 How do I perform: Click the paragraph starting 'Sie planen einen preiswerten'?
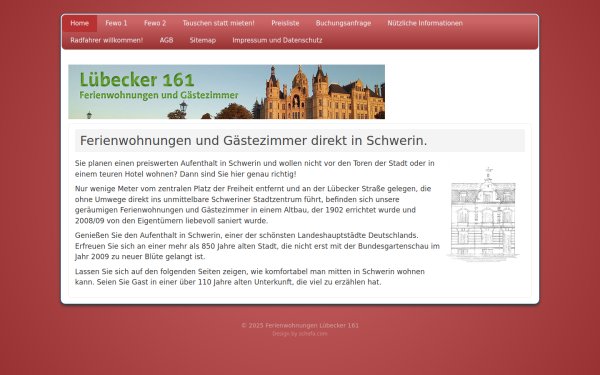click(x=255, y=169)
